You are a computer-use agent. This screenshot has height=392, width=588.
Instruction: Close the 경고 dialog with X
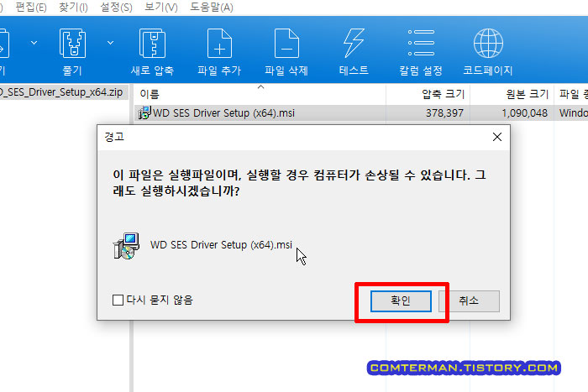coord(497,137)
